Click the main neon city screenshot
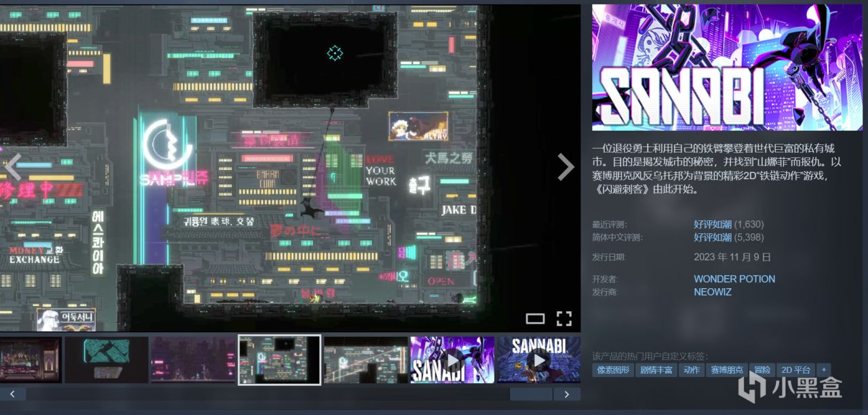Screen dimensions: 868x415 [x=290, y=167]
